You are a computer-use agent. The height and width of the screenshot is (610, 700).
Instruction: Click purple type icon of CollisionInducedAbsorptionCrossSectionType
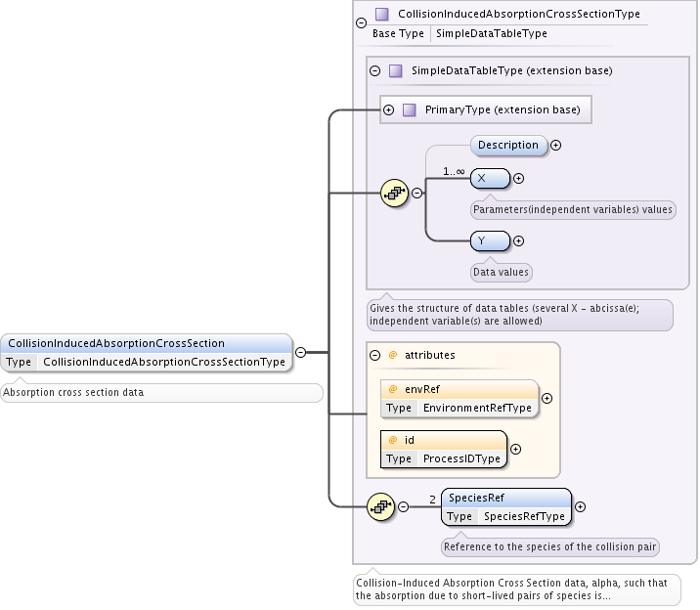381,15
